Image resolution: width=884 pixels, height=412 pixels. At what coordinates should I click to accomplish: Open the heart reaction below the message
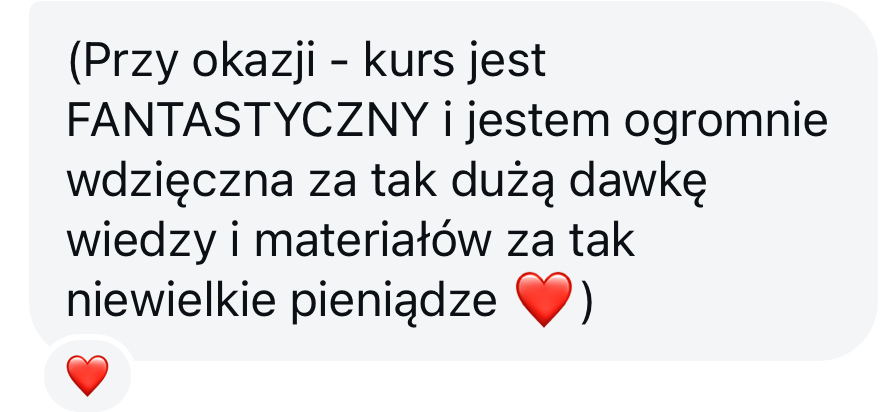pyautogui.click(x=87, y=375)
